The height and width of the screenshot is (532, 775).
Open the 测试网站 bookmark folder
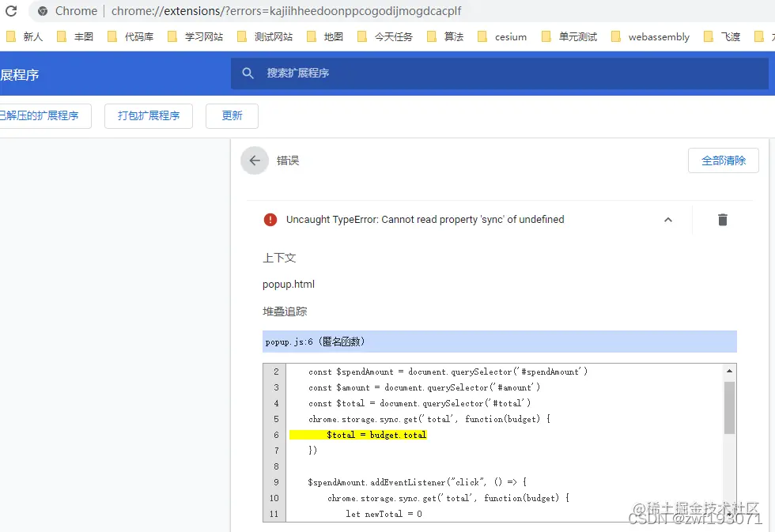click(x=265, y=36)
